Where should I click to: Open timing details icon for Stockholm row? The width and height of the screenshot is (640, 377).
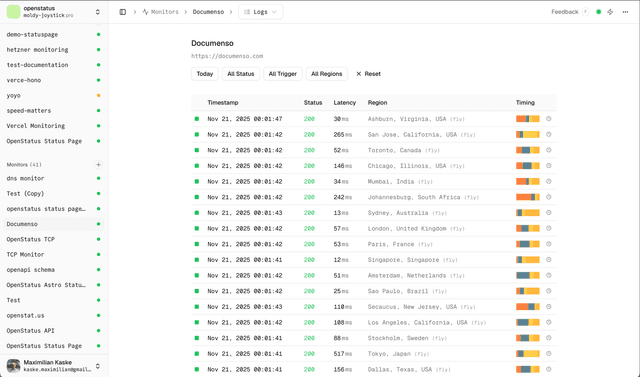[549, 338]
